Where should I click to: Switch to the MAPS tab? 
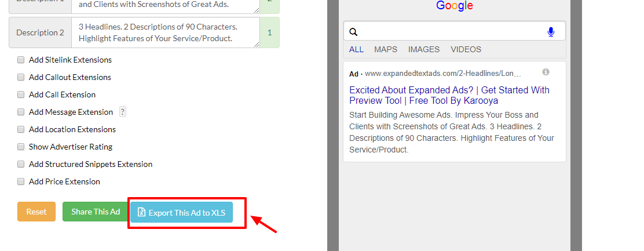click(386, 49)
